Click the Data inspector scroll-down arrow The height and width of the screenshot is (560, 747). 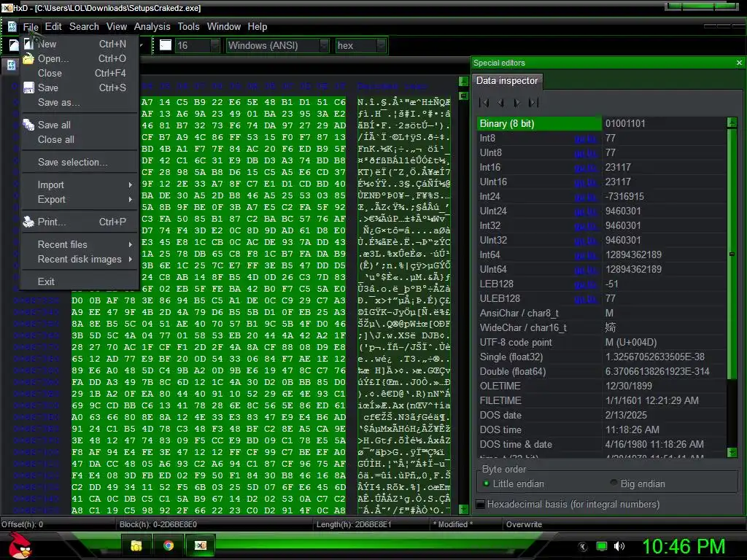[732, 452]
